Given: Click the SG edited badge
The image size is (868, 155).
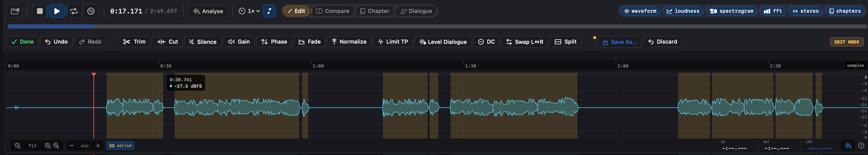Looking at the screenshot, I should pos(120,146).
